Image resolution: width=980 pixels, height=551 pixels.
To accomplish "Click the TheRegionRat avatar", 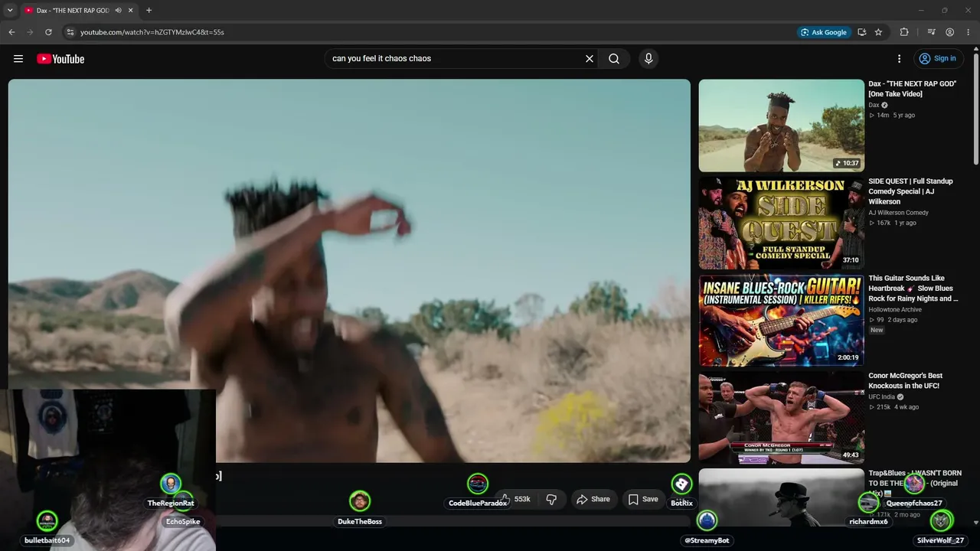I will [x=171, y=484].
